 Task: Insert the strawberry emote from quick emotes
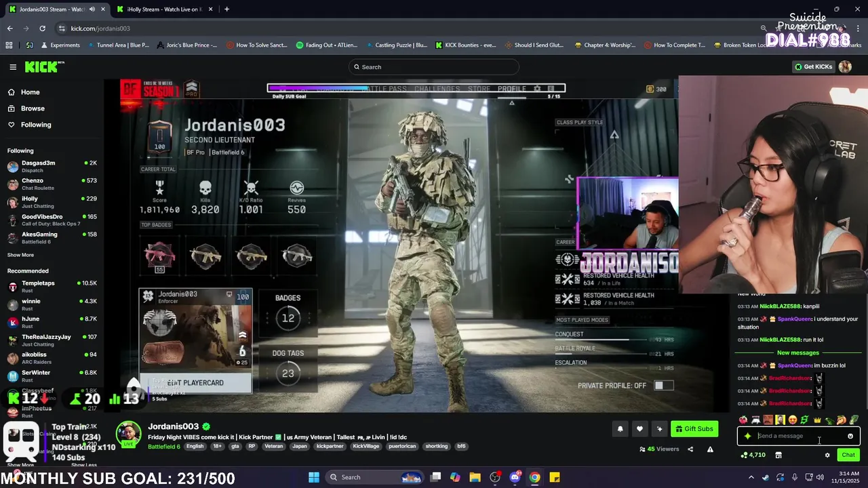coord(743,420)
